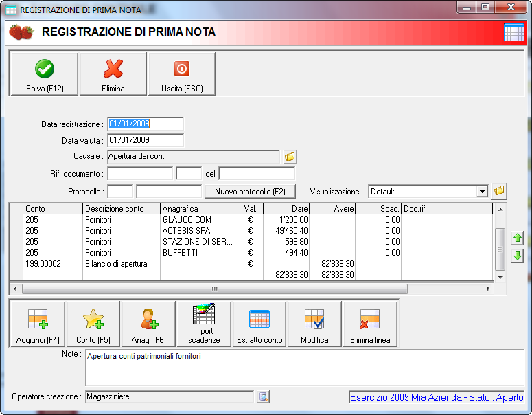Click the Conto column header
This screenshot has height=415, width=532.
[53, 209]
